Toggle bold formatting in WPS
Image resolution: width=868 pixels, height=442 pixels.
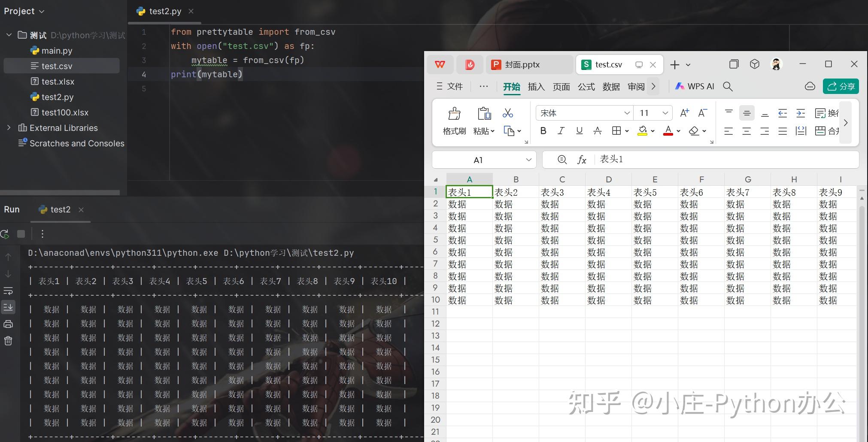coord(543,131)
